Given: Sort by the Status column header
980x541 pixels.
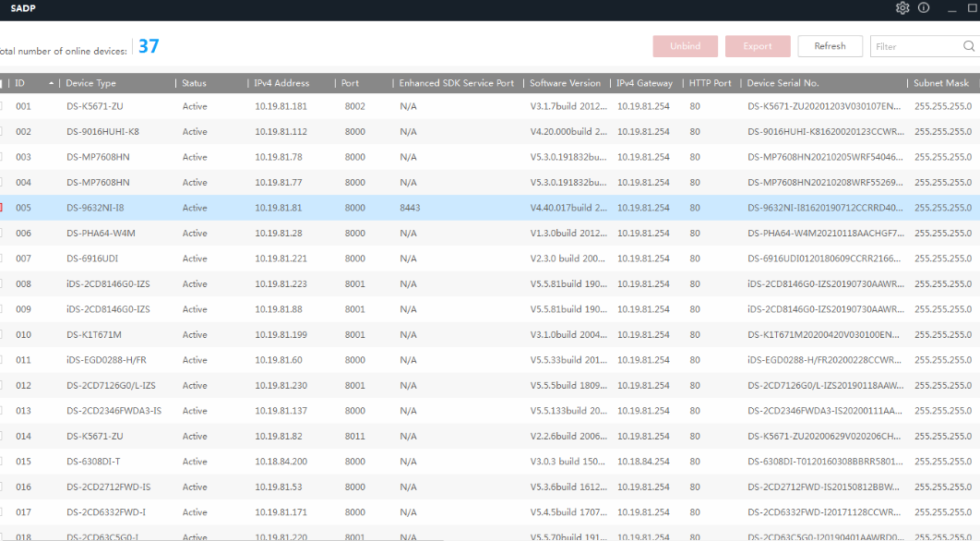Looking at the screenshot, I should point(194,83).
